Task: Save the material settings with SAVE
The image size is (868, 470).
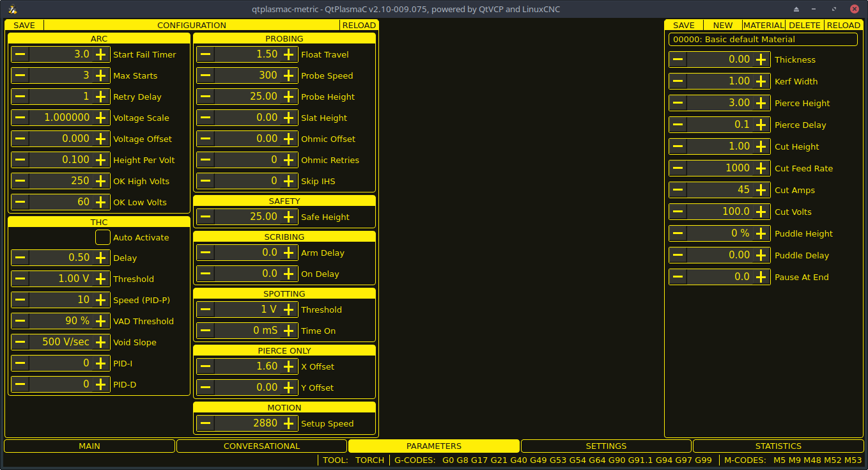Action: [x=683, y=25]
